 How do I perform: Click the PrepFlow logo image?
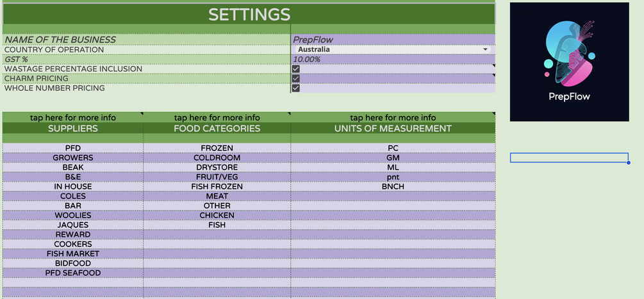point(569,62)
